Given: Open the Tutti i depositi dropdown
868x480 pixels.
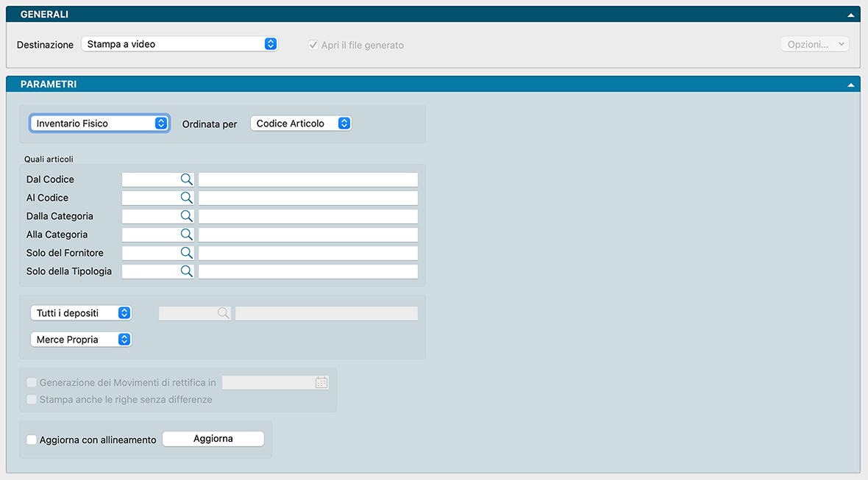Looking at the screenshot, I should coord(81,313).
